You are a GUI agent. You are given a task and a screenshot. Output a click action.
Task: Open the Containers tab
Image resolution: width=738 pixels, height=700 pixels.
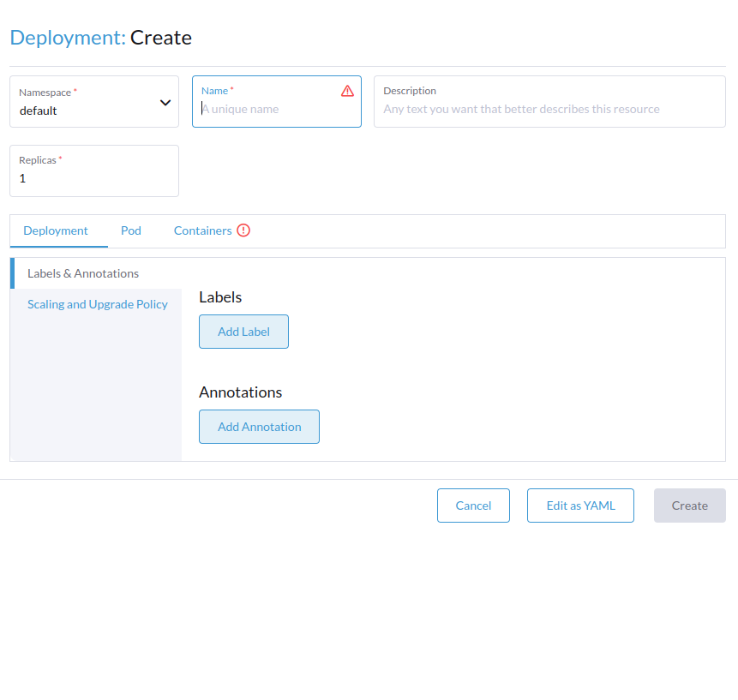[203, 230]
